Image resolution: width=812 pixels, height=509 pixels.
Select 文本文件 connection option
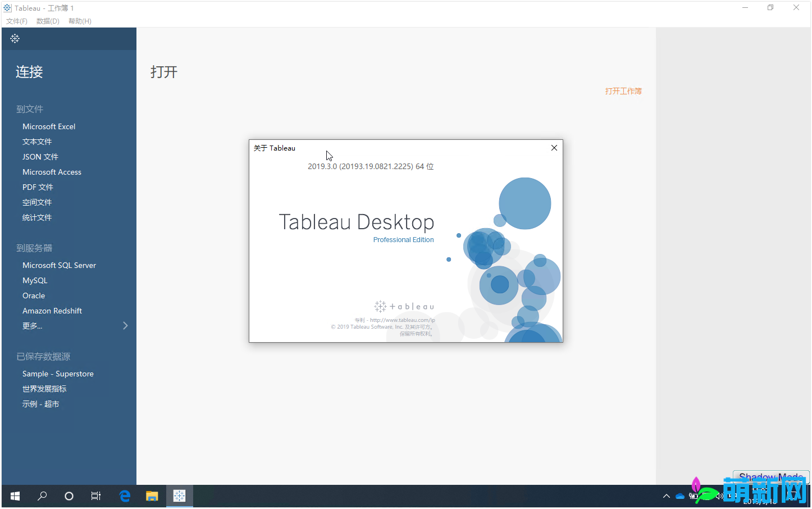37,142
